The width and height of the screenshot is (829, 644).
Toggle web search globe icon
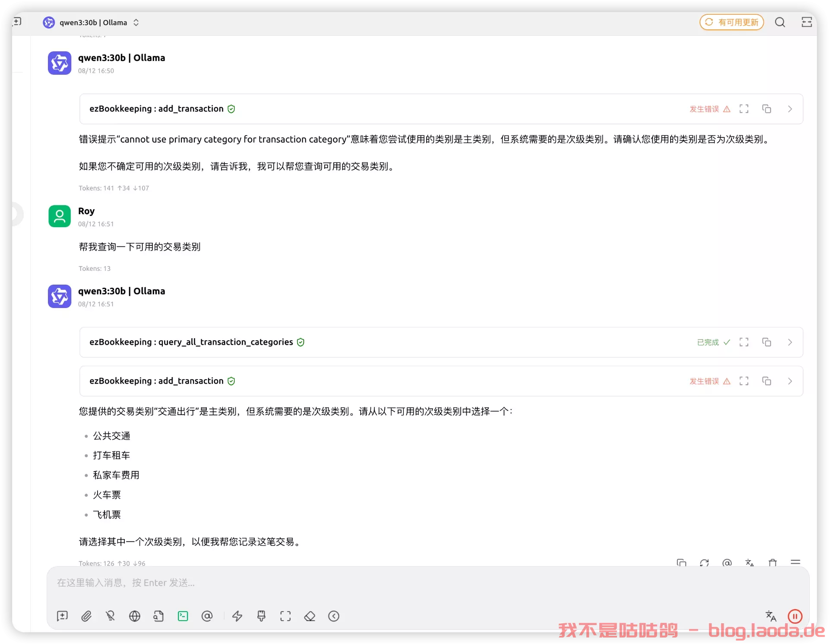135,616
